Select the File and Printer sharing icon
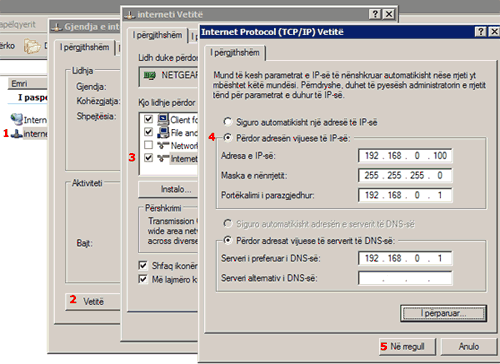 163,132
